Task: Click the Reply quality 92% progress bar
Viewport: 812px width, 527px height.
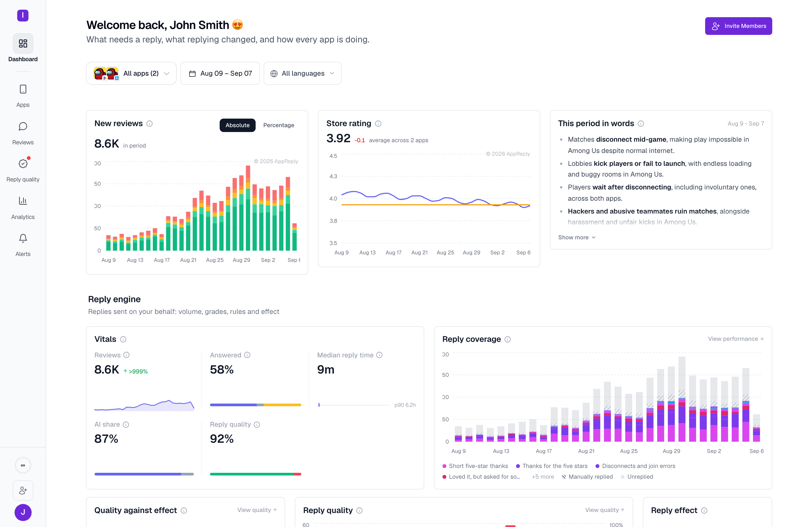Action: click(256, 474)
